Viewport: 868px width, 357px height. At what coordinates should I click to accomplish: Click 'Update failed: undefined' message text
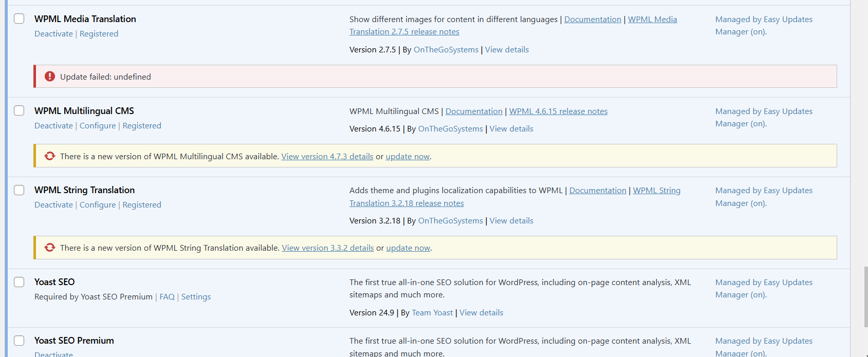point(105,77)
